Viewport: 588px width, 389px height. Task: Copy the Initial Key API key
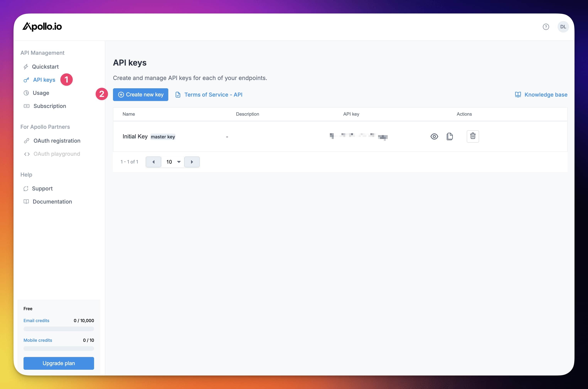click(x=450, y=136)
